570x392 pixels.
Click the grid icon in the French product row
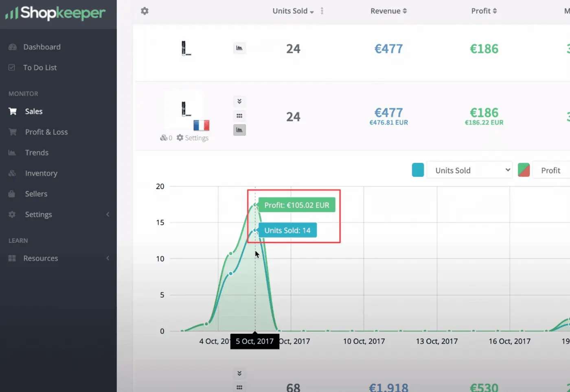pos(239,116)
